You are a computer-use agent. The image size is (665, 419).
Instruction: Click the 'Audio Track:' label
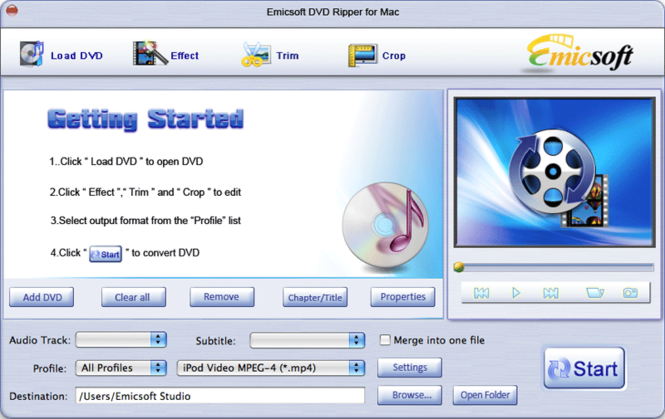click(x=40, y=340)
